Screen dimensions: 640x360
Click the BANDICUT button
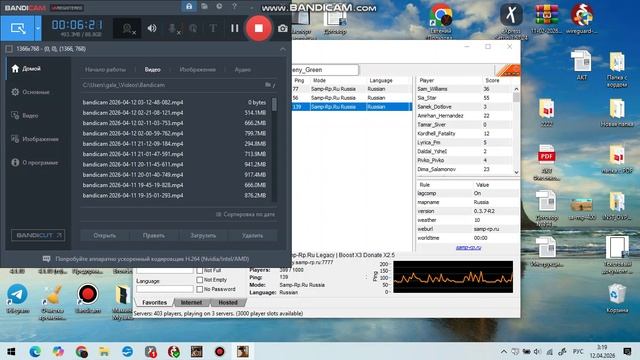[x=38, y=236]
